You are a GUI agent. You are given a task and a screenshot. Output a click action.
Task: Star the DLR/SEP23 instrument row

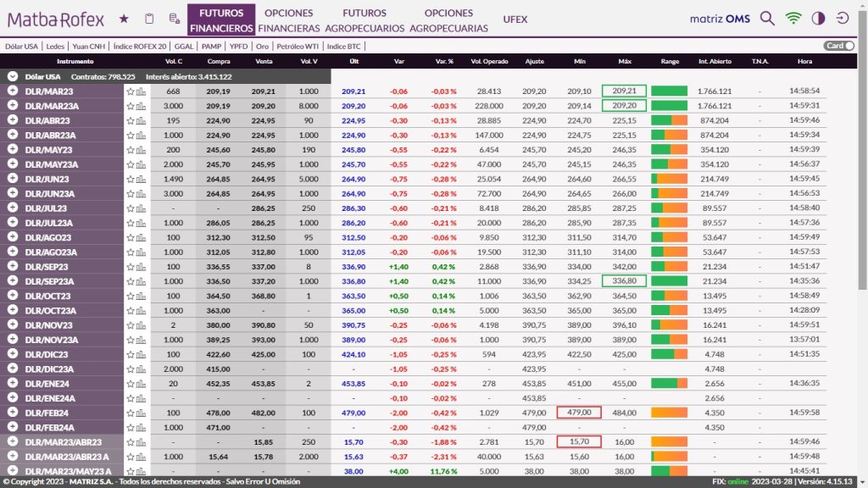131,266
